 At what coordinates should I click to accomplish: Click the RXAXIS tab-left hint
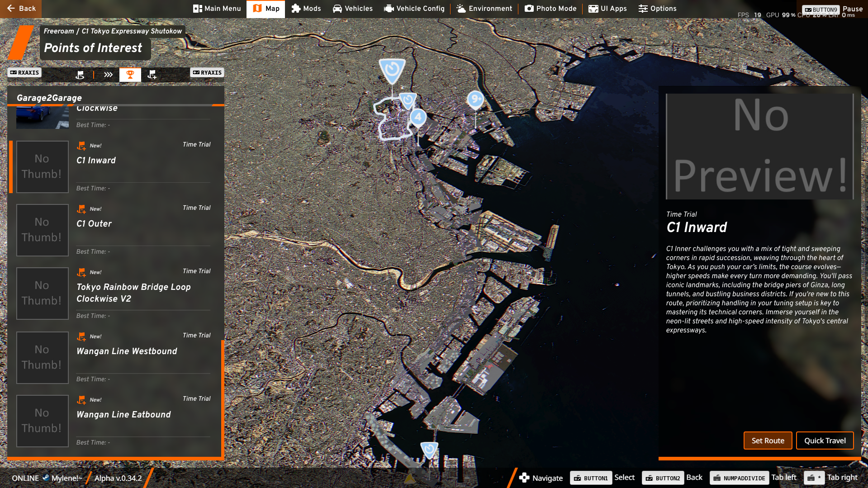pos(24,72)
